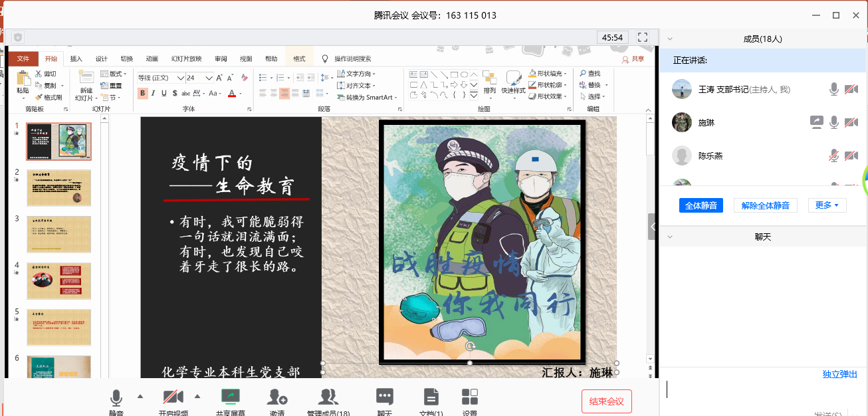Switch to the 插入 tab

76,58
